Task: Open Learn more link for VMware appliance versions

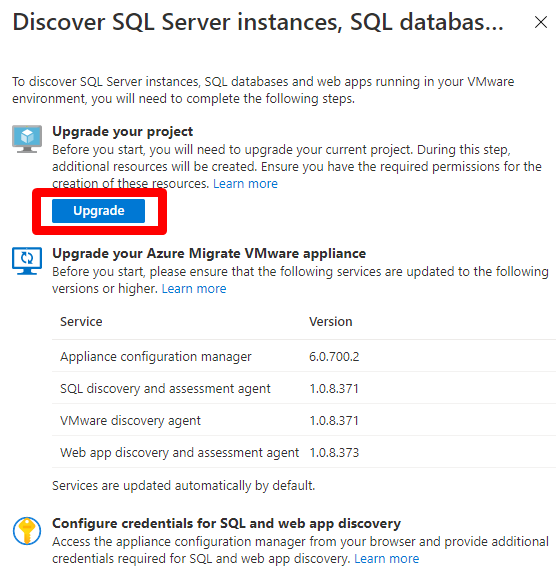Action: coord(194,289)
